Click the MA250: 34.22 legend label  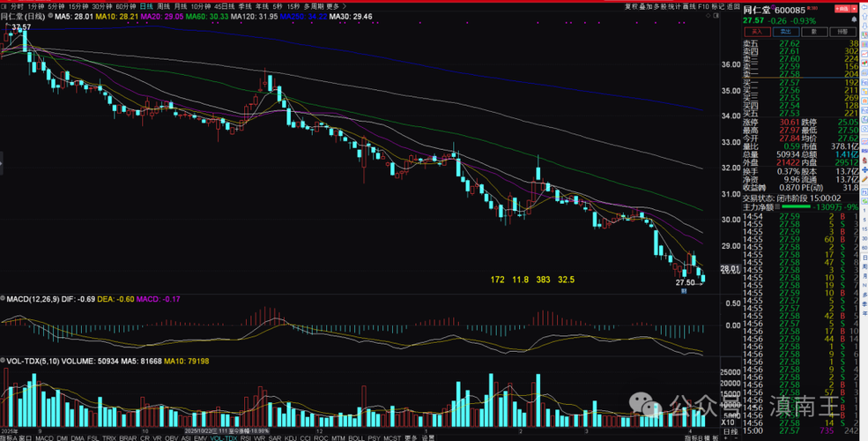point(303,17)
